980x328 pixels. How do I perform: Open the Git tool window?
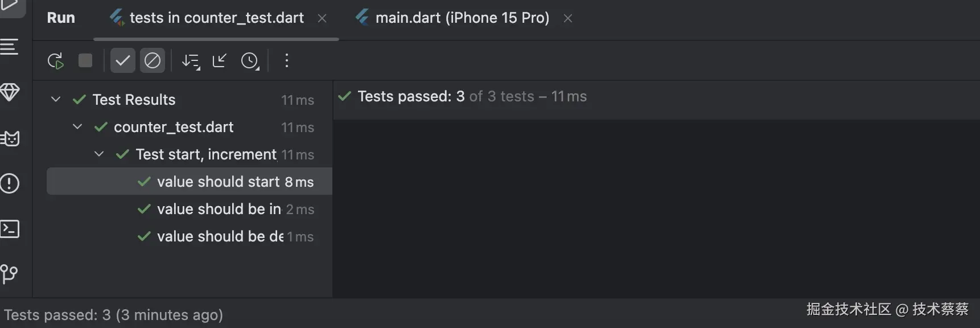pos(10,274)
